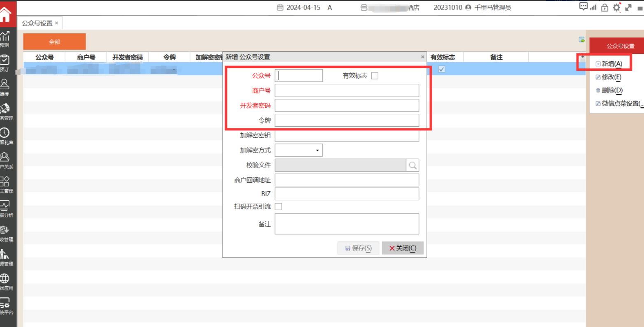Click the orange 全部 filter button
644x327 pixels.
point(54,42)
